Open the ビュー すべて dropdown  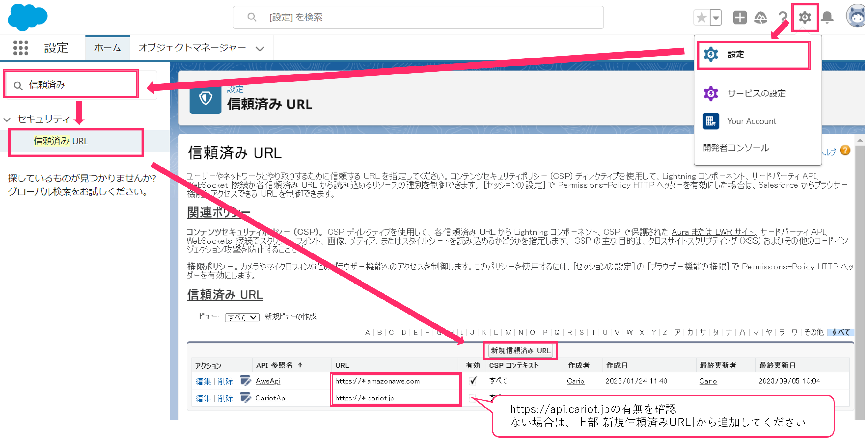click(242, 317)
